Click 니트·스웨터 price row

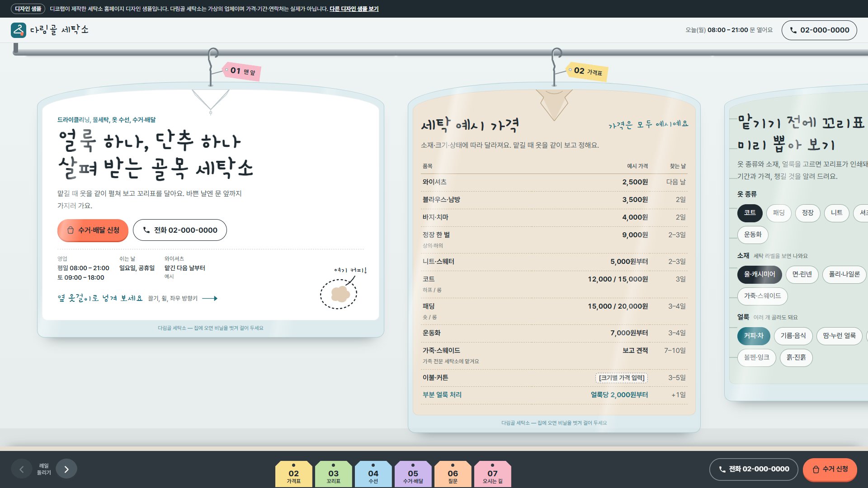[554, 262]
